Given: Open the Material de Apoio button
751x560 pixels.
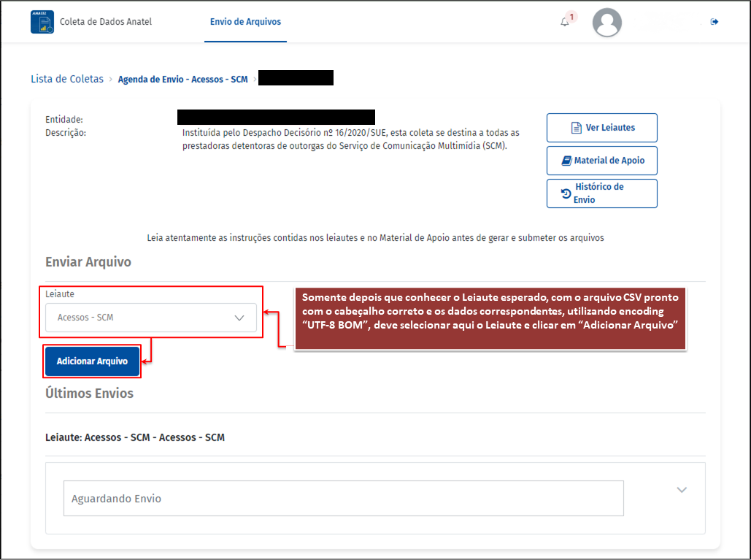Looking at the screenshot, I should tap(602, 161).
